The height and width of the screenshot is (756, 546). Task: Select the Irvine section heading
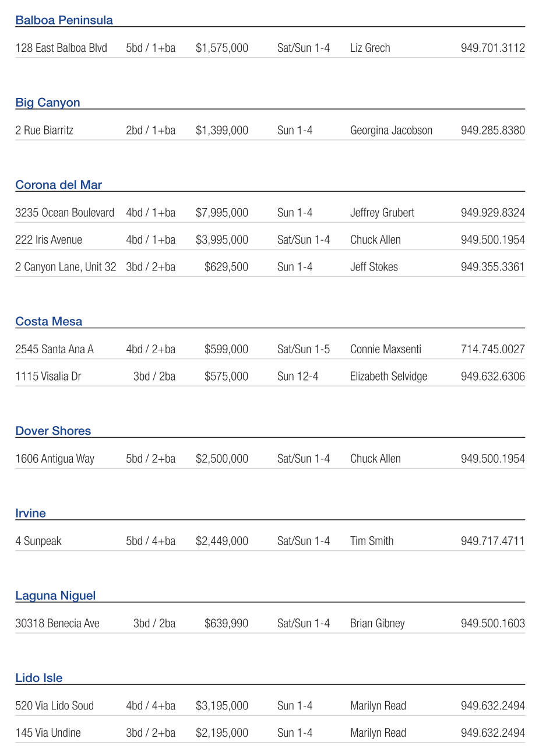30,513
